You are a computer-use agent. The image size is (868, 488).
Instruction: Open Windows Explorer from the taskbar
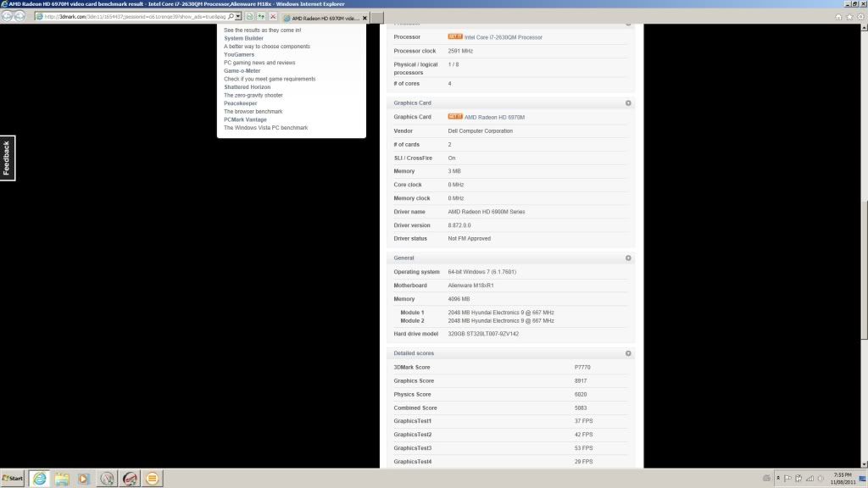(61, 479)
